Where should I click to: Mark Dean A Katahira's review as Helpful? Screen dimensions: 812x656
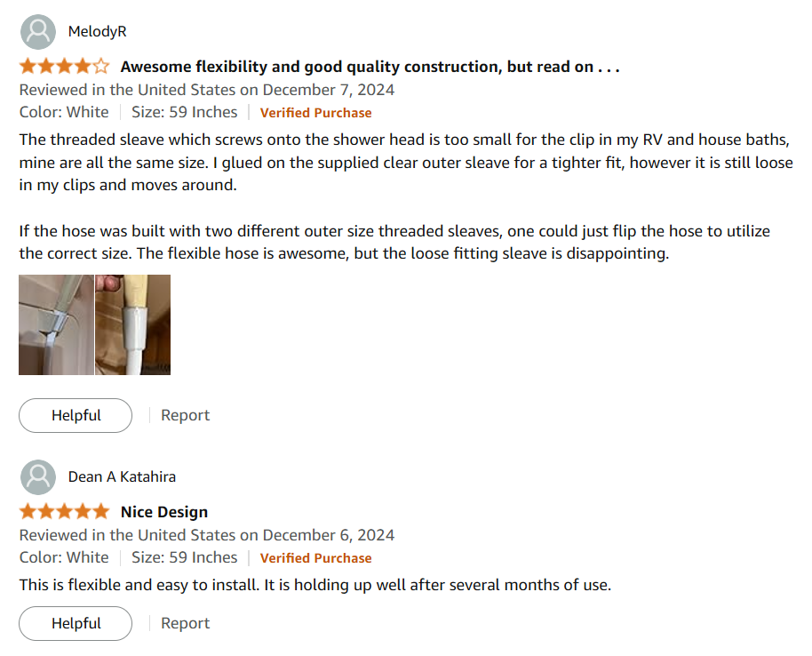click(x=76, y=623)
